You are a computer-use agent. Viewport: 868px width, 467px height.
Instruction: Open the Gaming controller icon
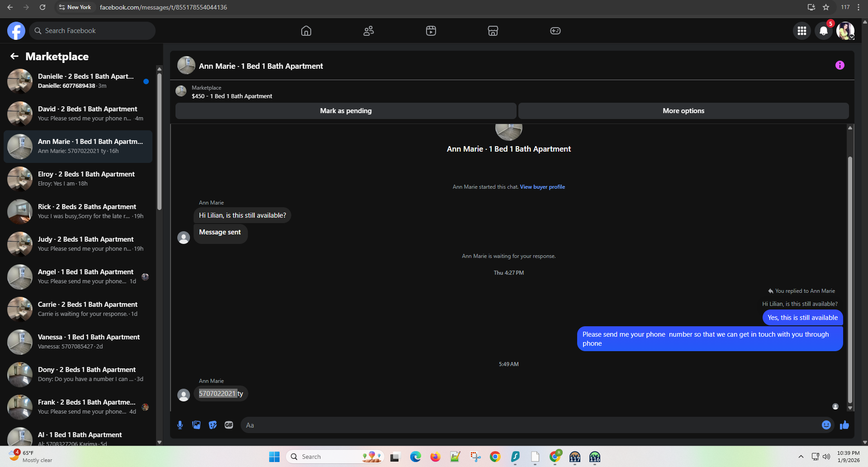[555, 31]
